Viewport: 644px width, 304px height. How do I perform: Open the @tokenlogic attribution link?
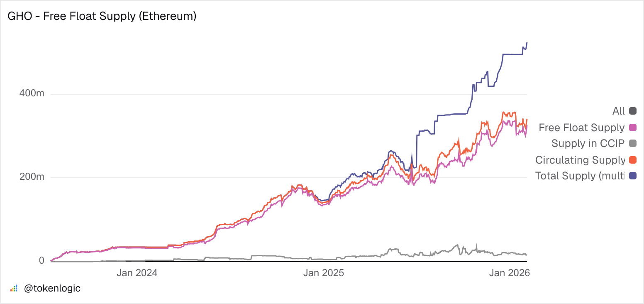tap(52, 288)
